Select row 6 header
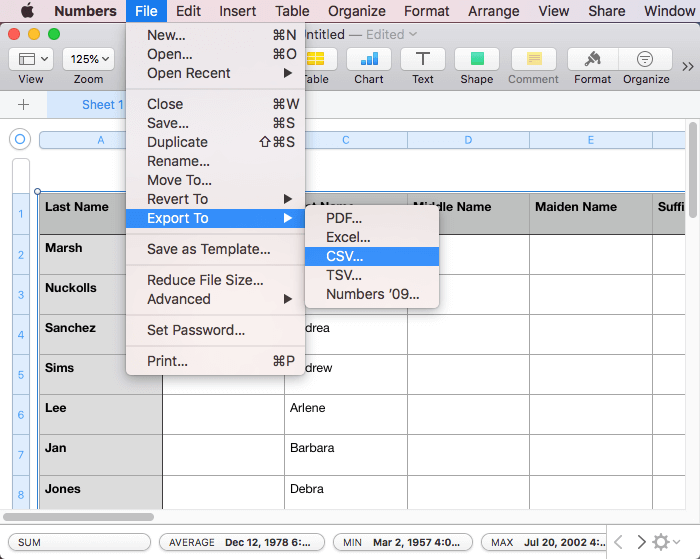The width and height of the screenshot is (700, 559). [21, 415]
